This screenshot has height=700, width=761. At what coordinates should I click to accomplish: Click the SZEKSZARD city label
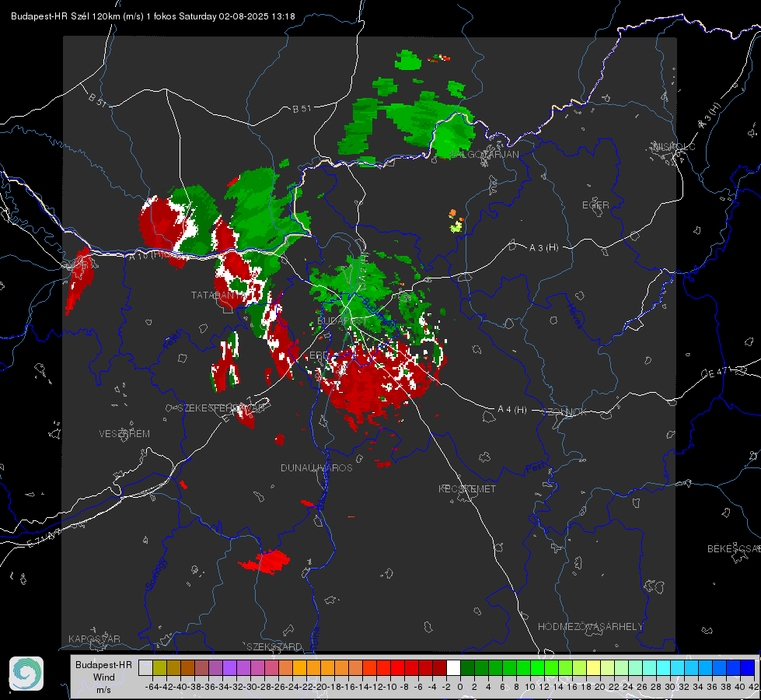tap(274, 646)
